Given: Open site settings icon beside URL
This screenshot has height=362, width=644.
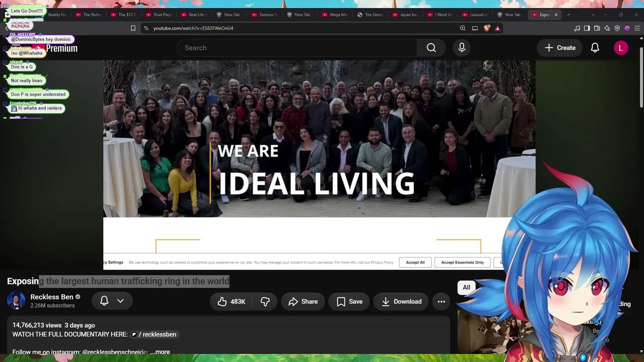Looking at the screenshot, I should tap(145, 28).
